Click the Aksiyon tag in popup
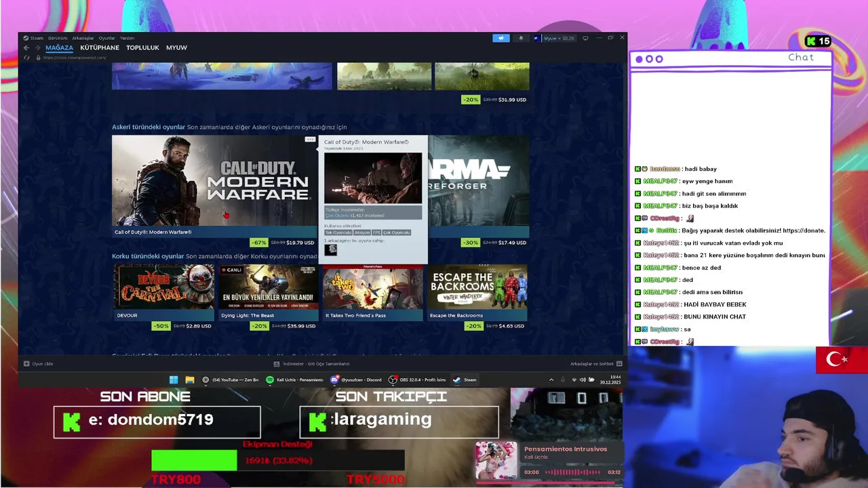 tap(362, 232)
